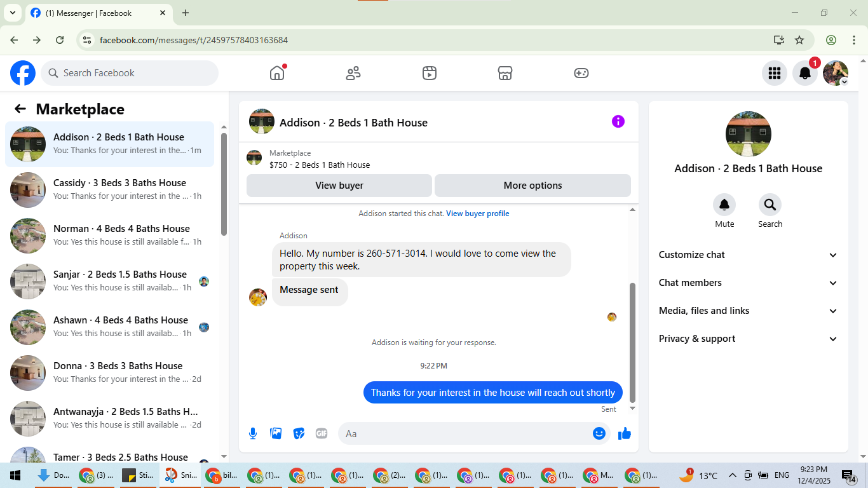Click the More options button

click(532, 186)
